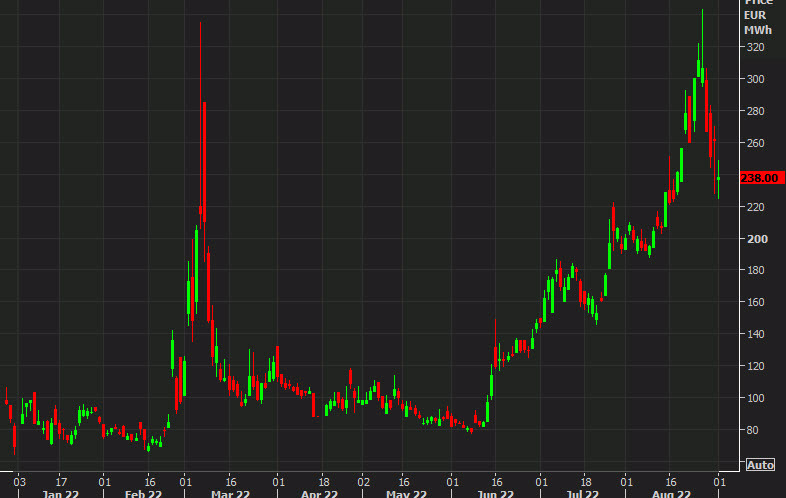Select the 220 price axis label

755,207
